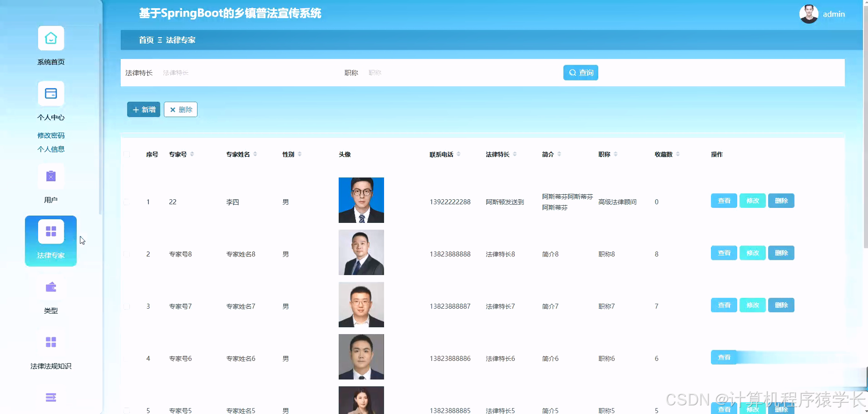Viewport: 868px width, 414px height.
Task: Click the list icon at sidebar bottom
Action: point(50,397)
